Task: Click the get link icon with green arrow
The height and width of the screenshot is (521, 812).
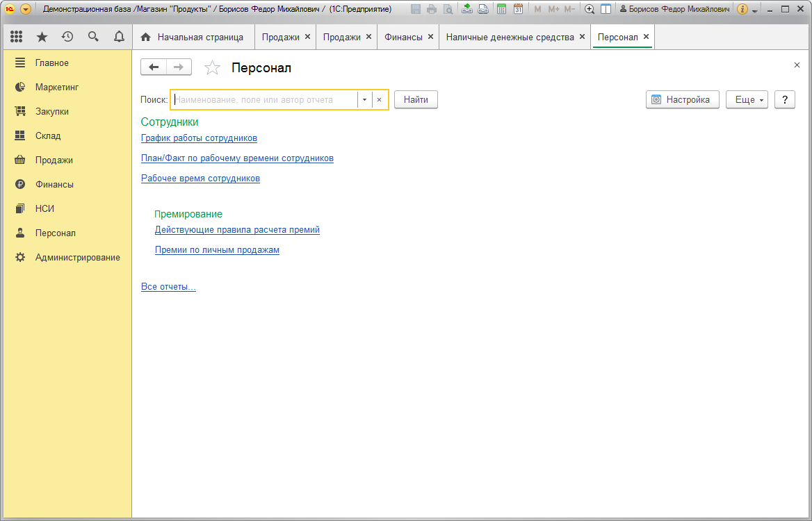Action: (466, 9)
